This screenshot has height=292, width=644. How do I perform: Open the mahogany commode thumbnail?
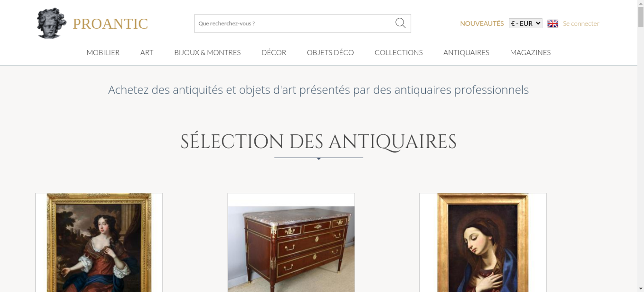point(291,242)
